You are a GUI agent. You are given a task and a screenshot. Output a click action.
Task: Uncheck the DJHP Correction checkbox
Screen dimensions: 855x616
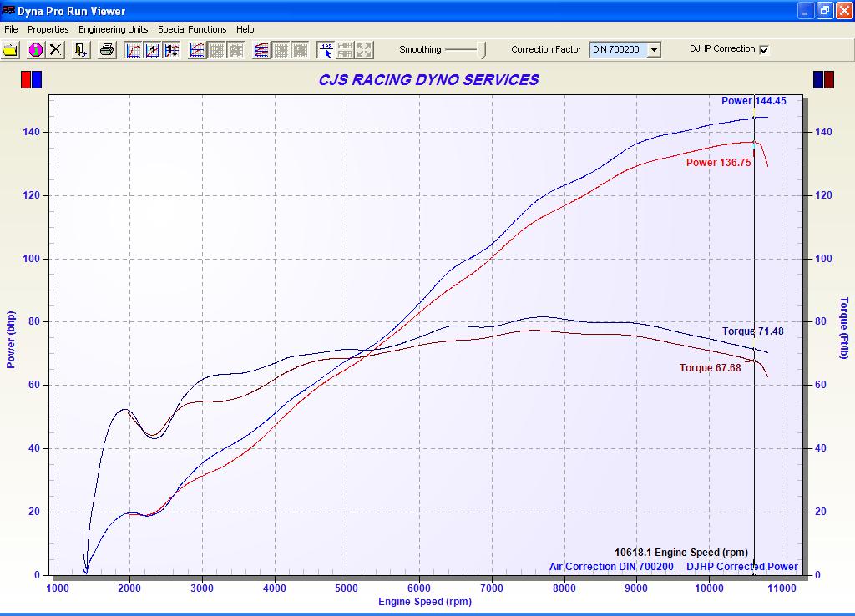pyautogui.click(x=764, y=49)
